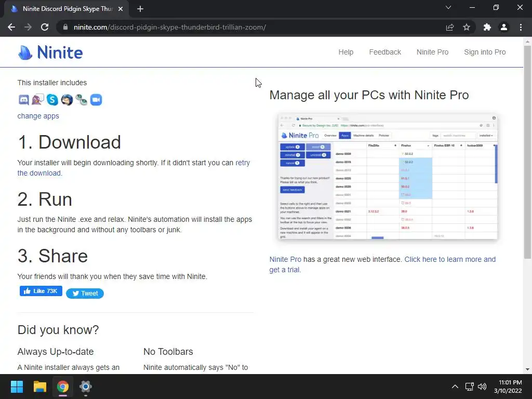The width and height of the screenshot is (532, 399).
Task: Click the browser forward arrow
Action: [x=28, y=27]
